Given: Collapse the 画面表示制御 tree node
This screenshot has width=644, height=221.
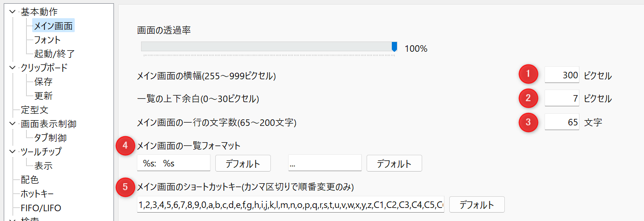Looking at the screenshot, I should [13, 124].
